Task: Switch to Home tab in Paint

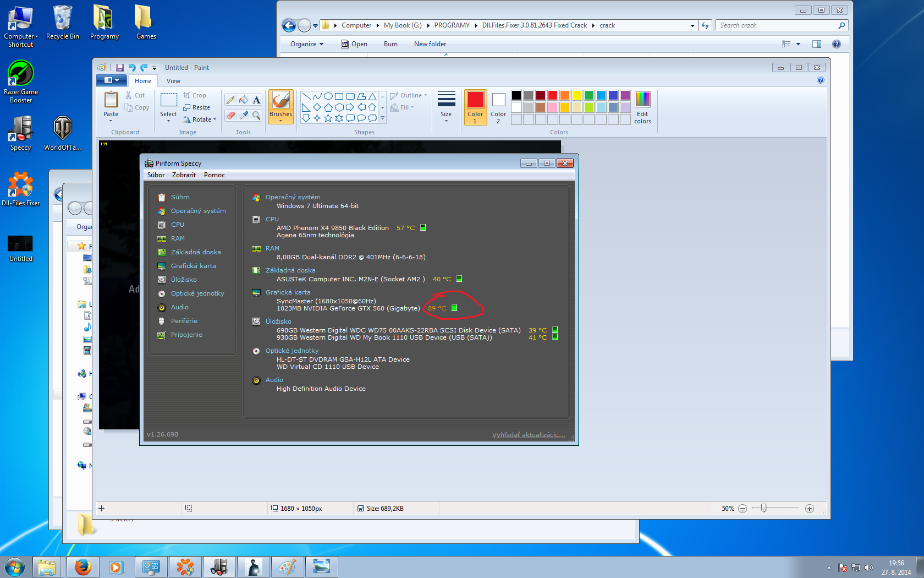Action: (x=143, y=81)
